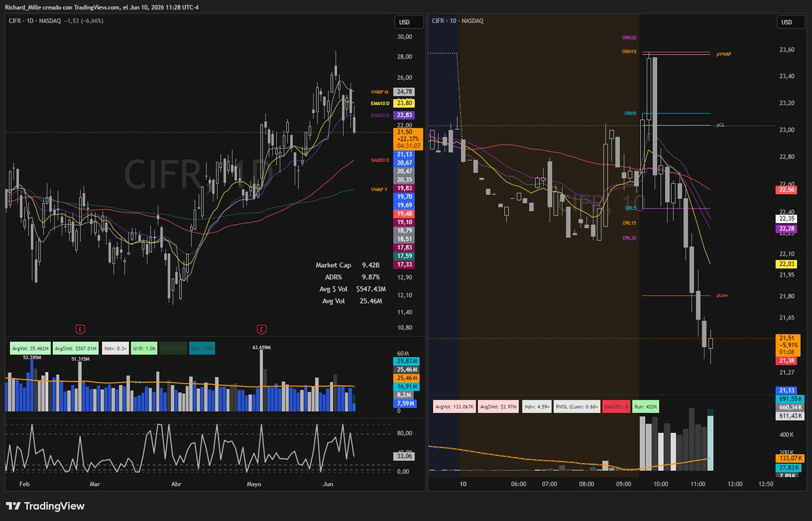
Task: Select the 22,03 yellow price label
Action: point(786,264)
